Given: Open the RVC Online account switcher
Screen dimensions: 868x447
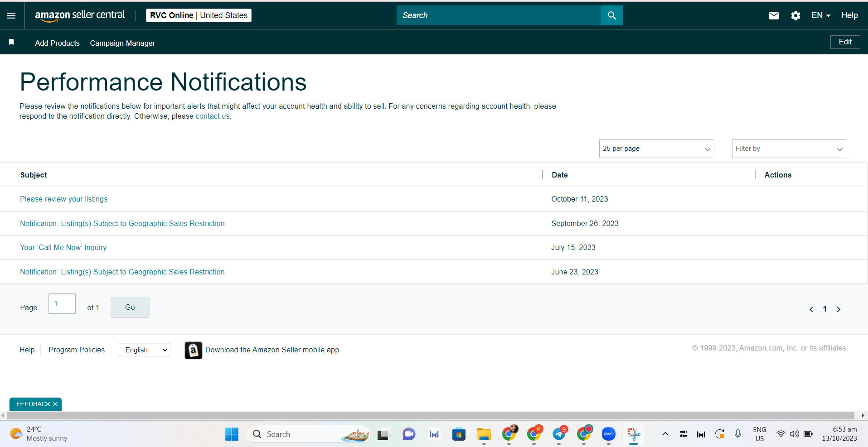Looking at the screenshot, I should 199,15.
